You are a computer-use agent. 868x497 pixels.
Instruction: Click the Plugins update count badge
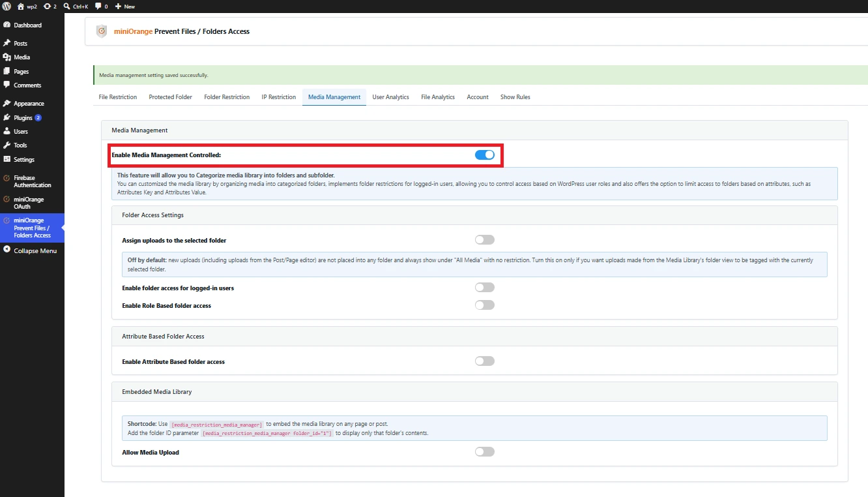38,118
